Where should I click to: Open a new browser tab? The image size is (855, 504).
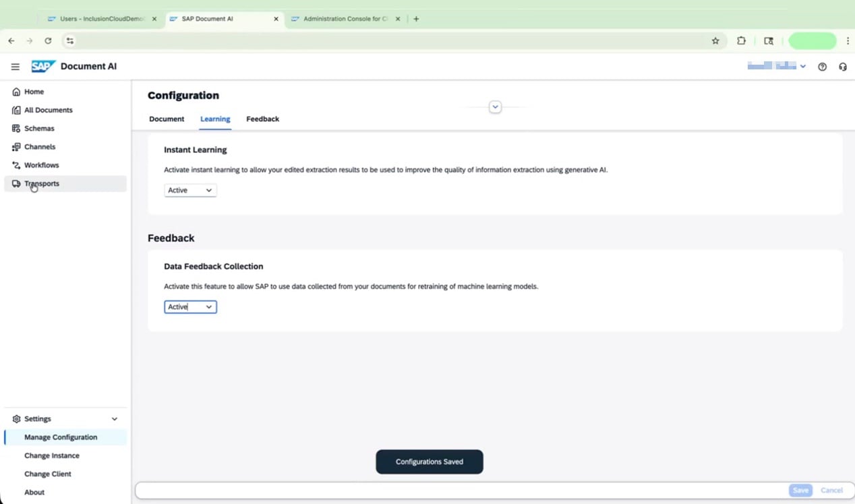pyautogui.click(x=416, y=19)
